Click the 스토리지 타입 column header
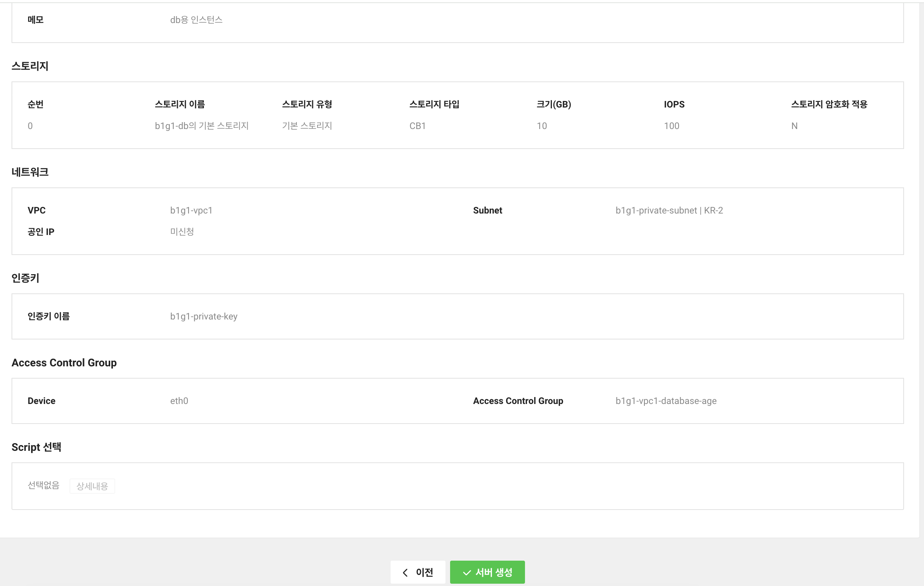This screenshot has width=924, height=586. [x=434, y=104]
